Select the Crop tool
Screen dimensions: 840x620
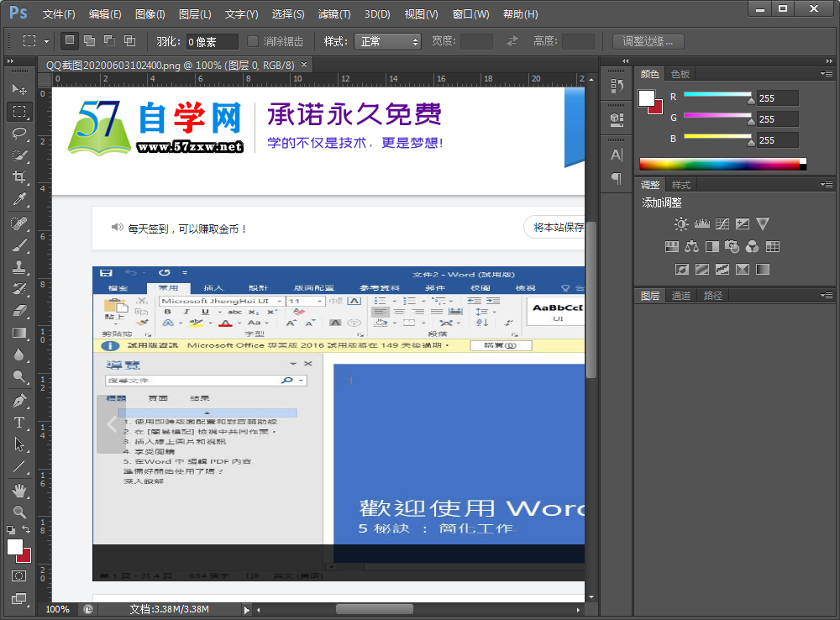[x=18, y=178]
